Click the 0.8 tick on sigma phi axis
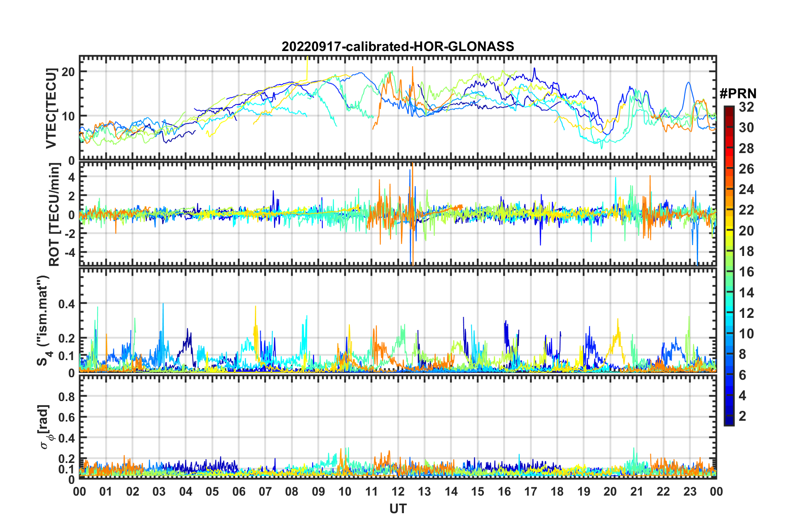This screenshot has width=796, height=532. (67, 396)
